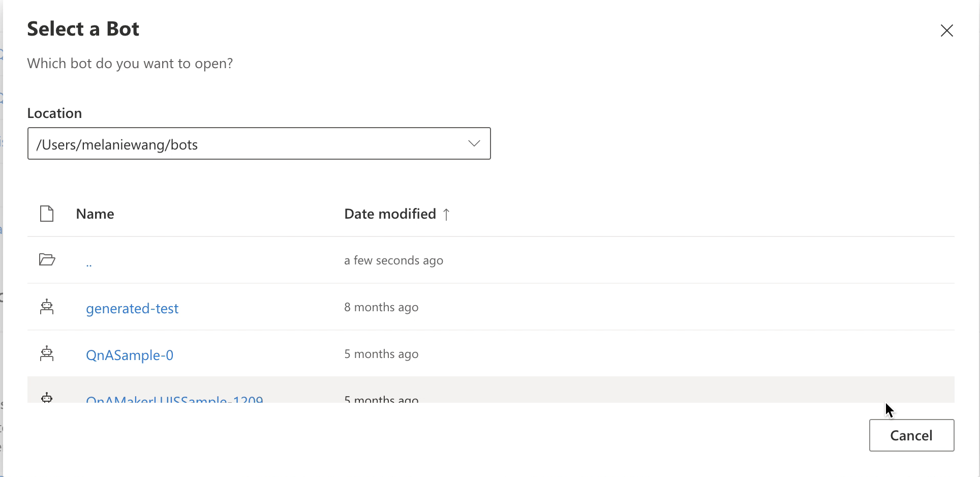Click the file icon in the Name column header
This screenshot has height=477, width=980.
coord(47,214)
